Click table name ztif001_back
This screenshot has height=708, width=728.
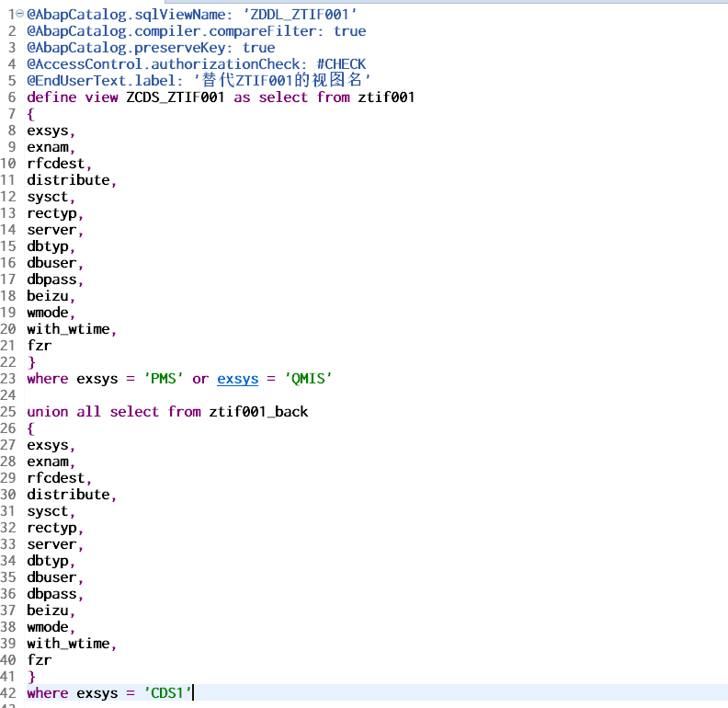click(x=258, y=412)
